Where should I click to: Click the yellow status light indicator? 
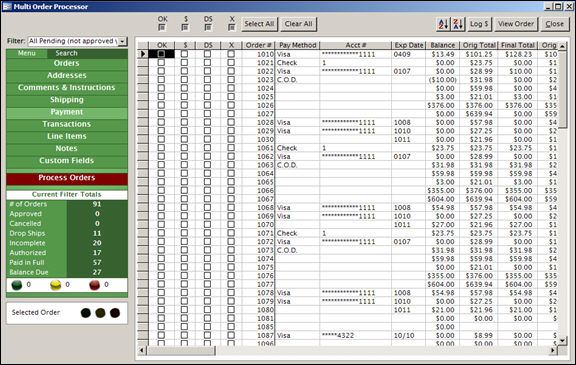click(x=55, y=285)
